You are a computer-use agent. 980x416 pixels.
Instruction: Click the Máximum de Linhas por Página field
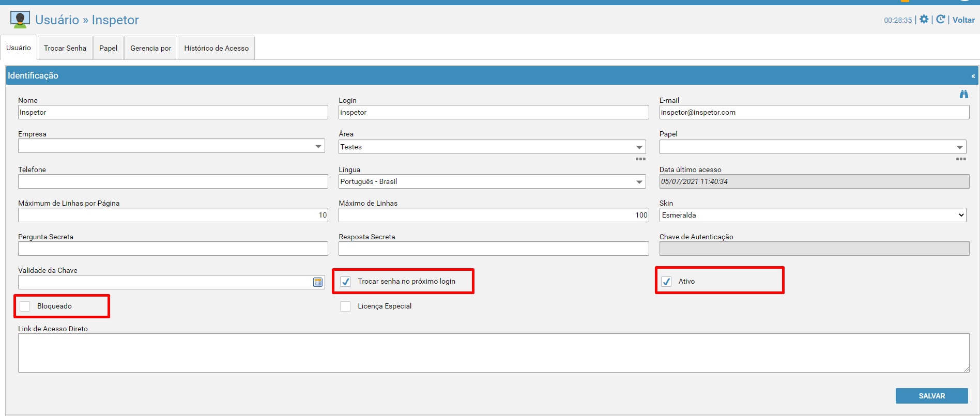[x=173, y=215]
